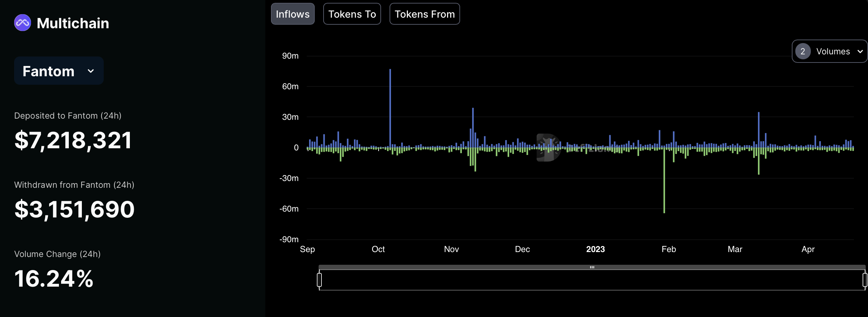Click the -90m y-axis label
This screenshot has width=868, height=317.
pos(289,239)
